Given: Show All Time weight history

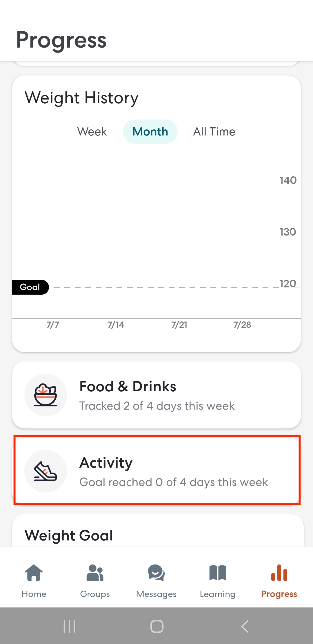Looking at the screenshot, I should click(214, 132).
